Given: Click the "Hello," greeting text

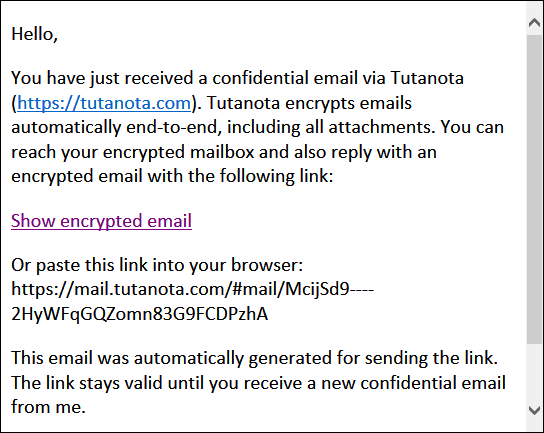Looking at the screenshot, I should [34, 34].
